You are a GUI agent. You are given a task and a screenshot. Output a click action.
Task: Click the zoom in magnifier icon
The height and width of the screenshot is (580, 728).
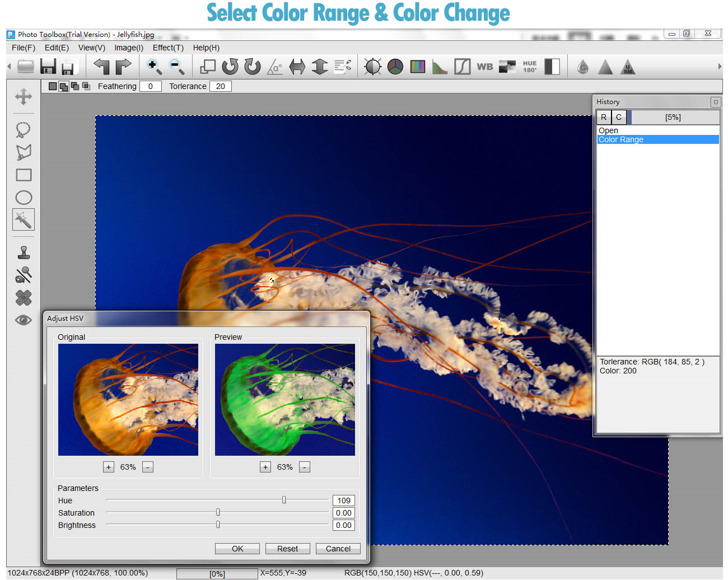point(153,67)
